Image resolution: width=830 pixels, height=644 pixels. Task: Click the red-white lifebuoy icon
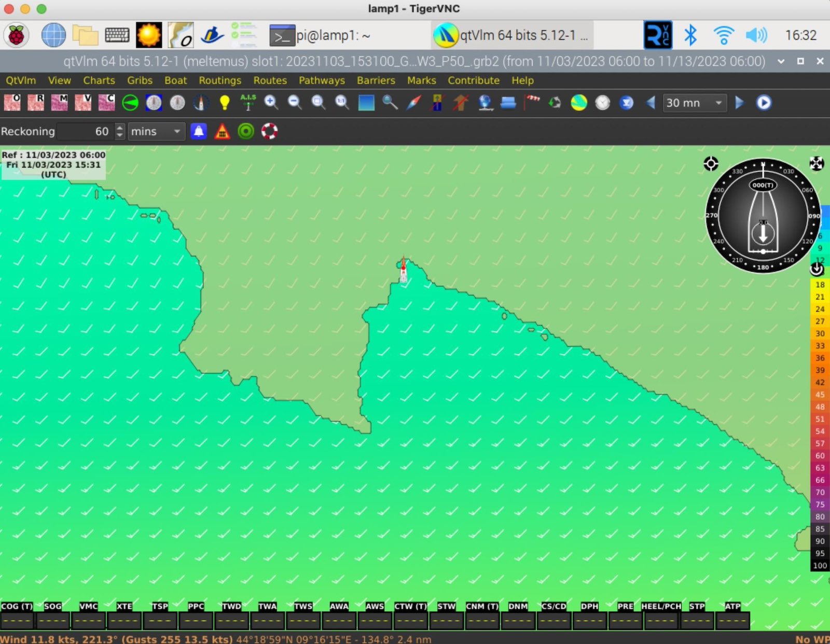269,131
